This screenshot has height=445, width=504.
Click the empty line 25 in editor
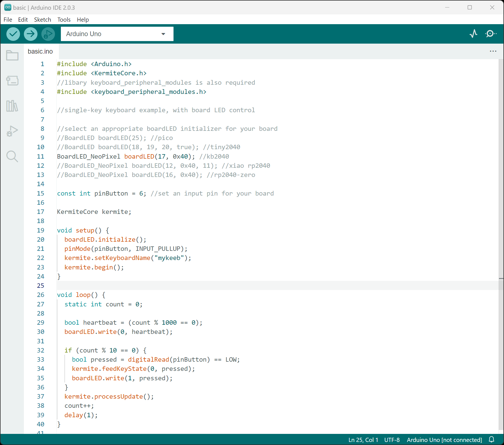click(x=278, y=286)
